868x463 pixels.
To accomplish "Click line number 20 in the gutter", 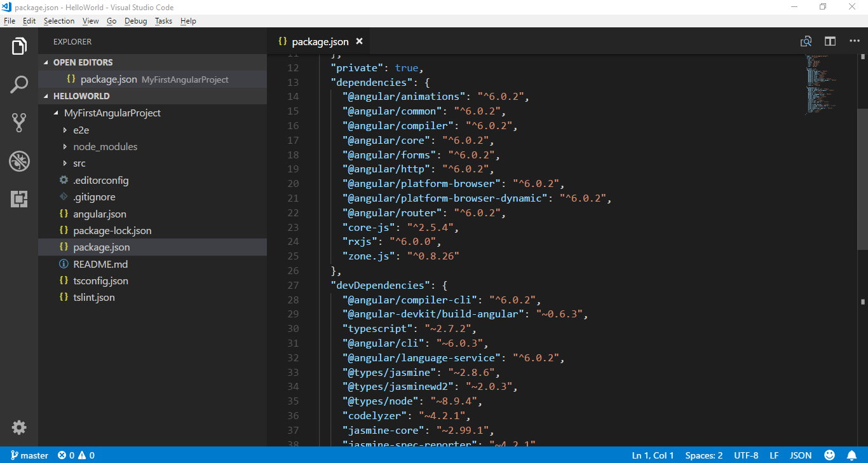I will pos(293,184).
